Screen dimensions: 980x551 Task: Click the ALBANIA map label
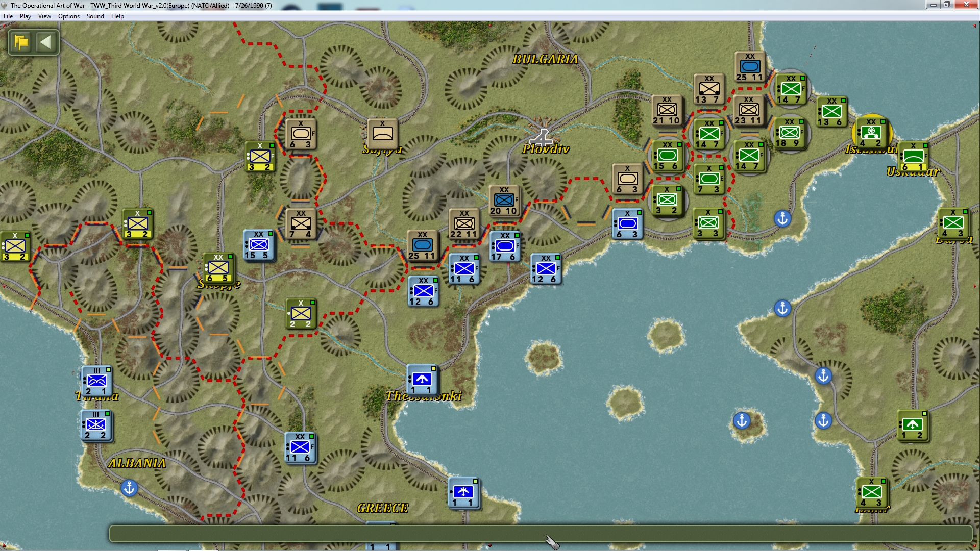(137, 463)
